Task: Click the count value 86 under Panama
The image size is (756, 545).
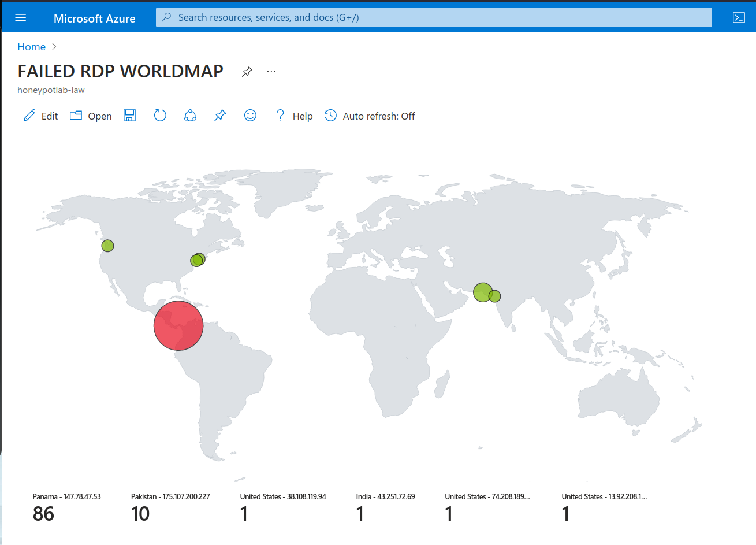Action: (x=43, y=514)
